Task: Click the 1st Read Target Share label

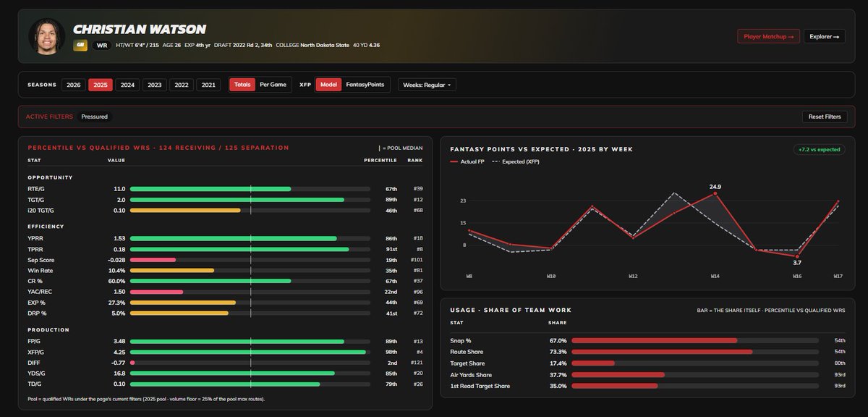Action: click(x=480, y=387)
